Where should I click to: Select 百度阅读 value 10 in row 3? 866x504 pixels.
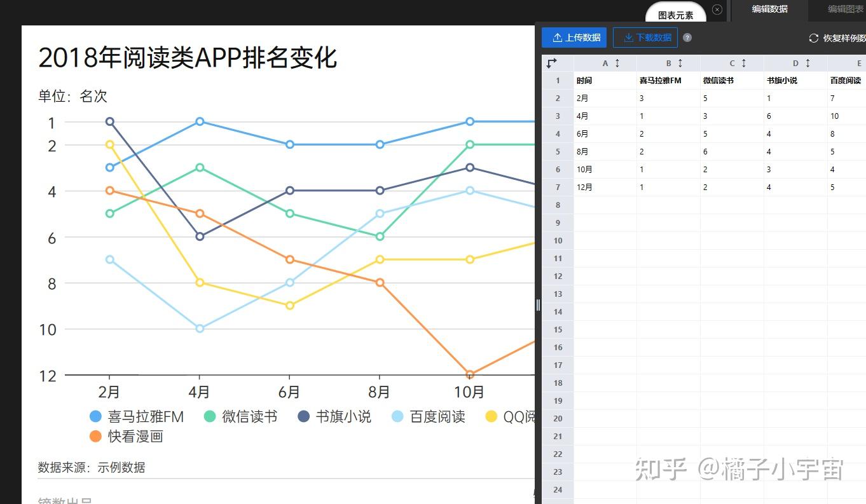point(846,116)
